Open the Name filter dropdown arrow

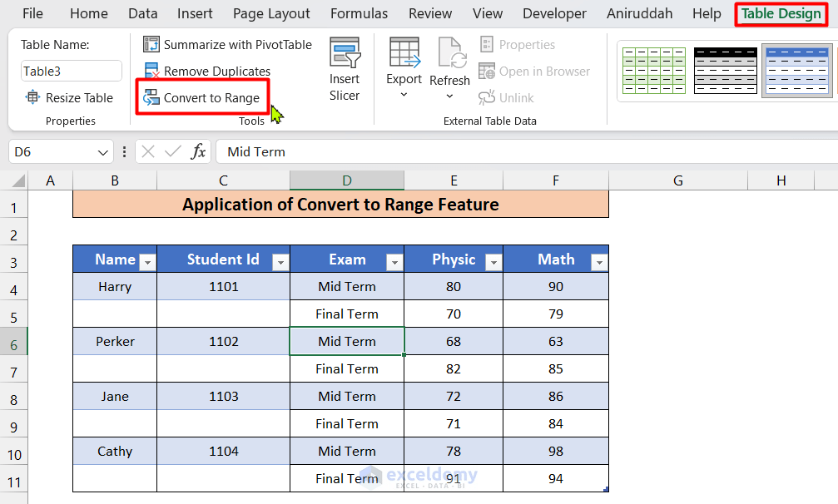tap(147, 261)
